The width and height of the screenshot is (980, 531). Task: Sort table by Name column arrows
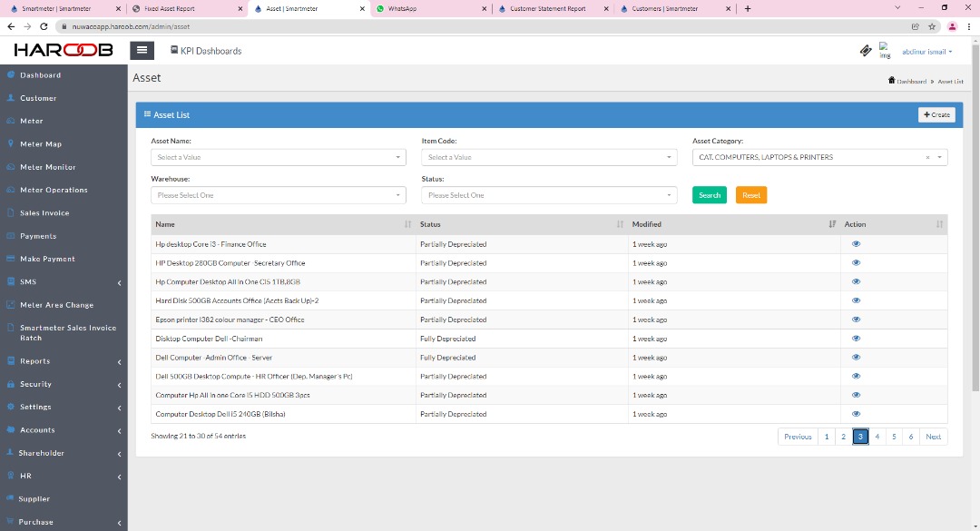pos(407,224)
